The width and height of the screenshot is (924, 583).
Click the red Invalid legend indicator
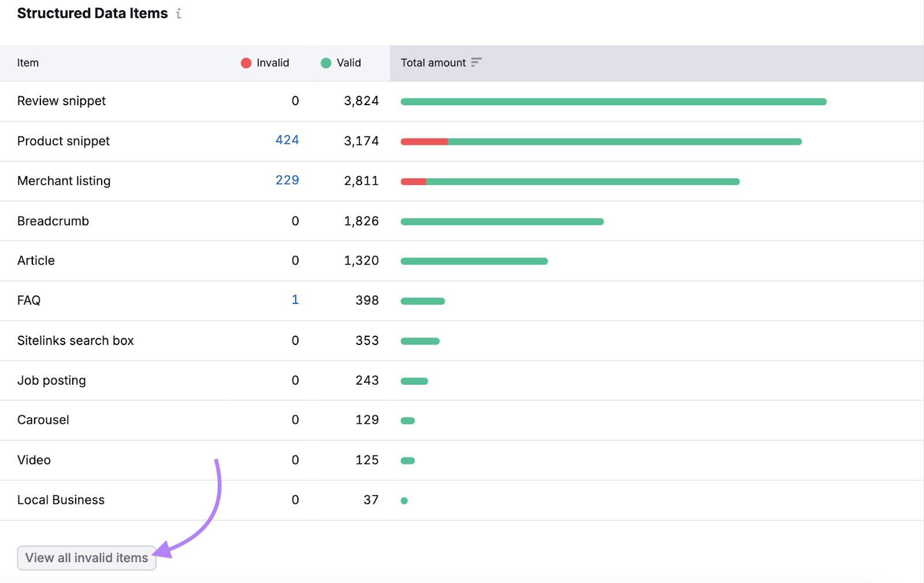coord(246,63)
